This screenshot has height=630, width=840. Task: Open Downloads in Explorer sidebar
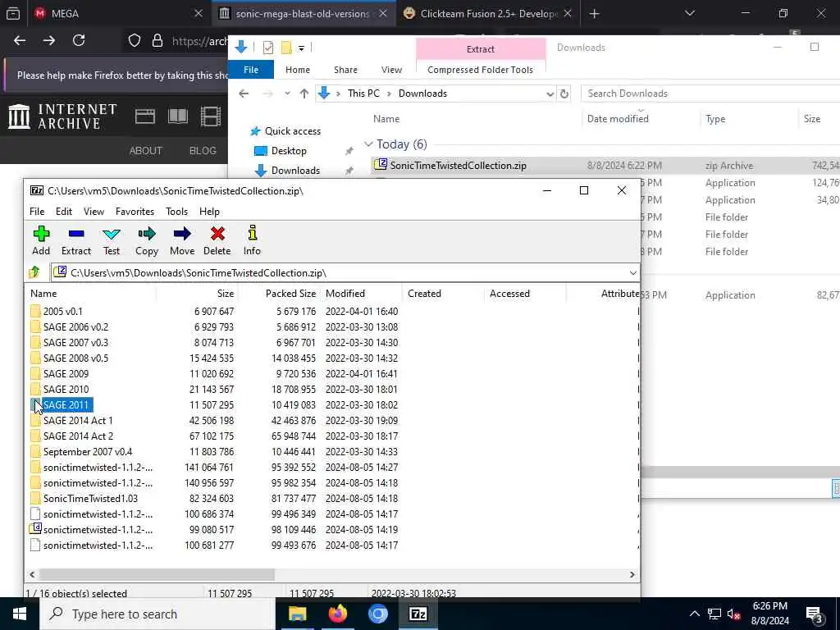pyautogui.click(x=295, y=171)
